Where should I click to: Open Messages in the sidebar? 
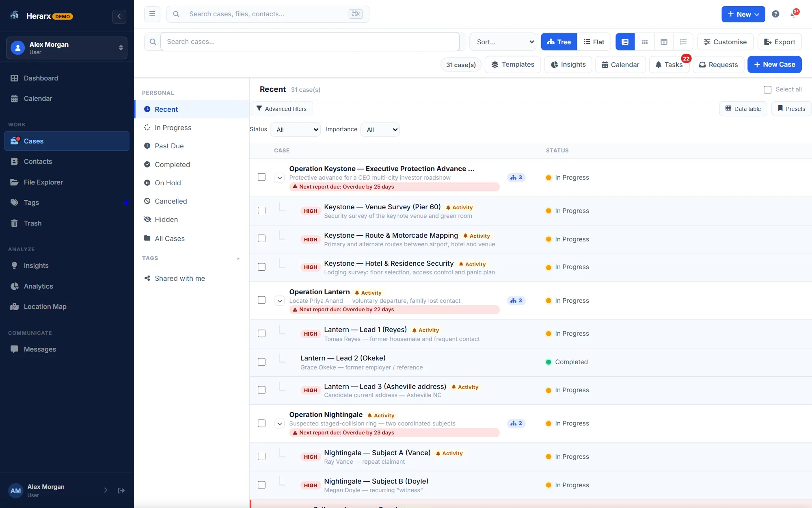(x=67, y=349)
